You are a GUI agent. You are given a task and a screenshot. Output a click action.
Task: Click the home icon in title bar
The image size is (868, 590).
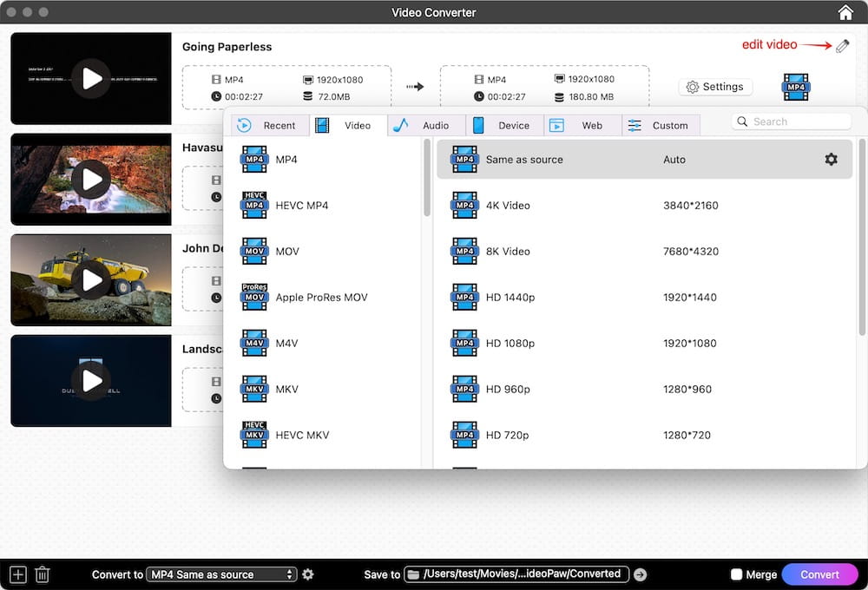click(845, 12)
